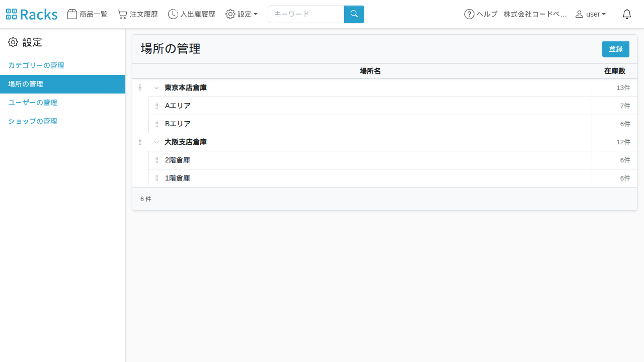Click the 7件 stock count for Aエリア
644x362 pixels.
click(625, 106)
